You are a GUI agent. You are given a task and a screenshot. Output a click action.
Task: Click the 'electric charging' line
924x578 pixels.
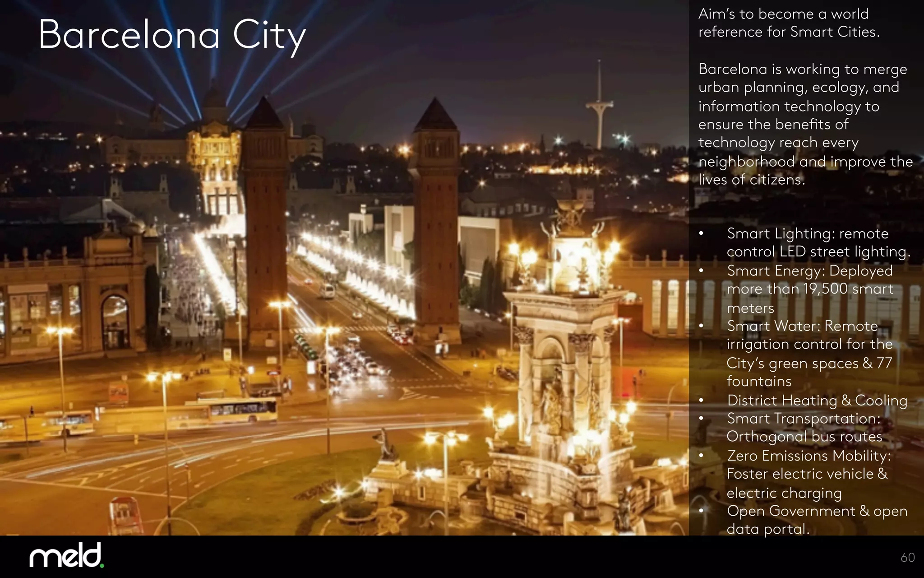coord(784,493)
